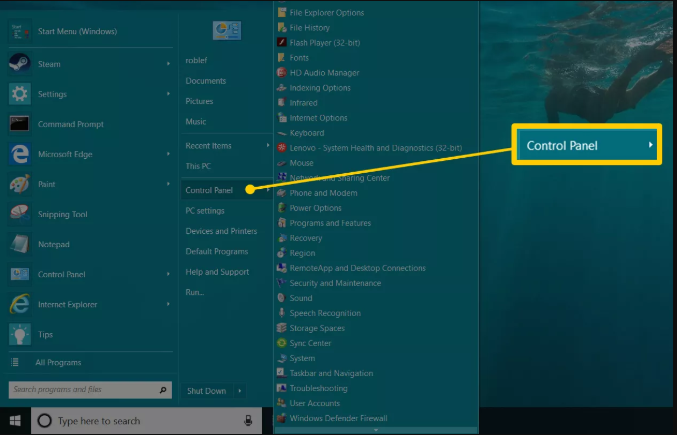This screenshot has height=435, width=677.
Task: Expand left-column Control Panel submenu arrow
Action: [x=168, y=274]
